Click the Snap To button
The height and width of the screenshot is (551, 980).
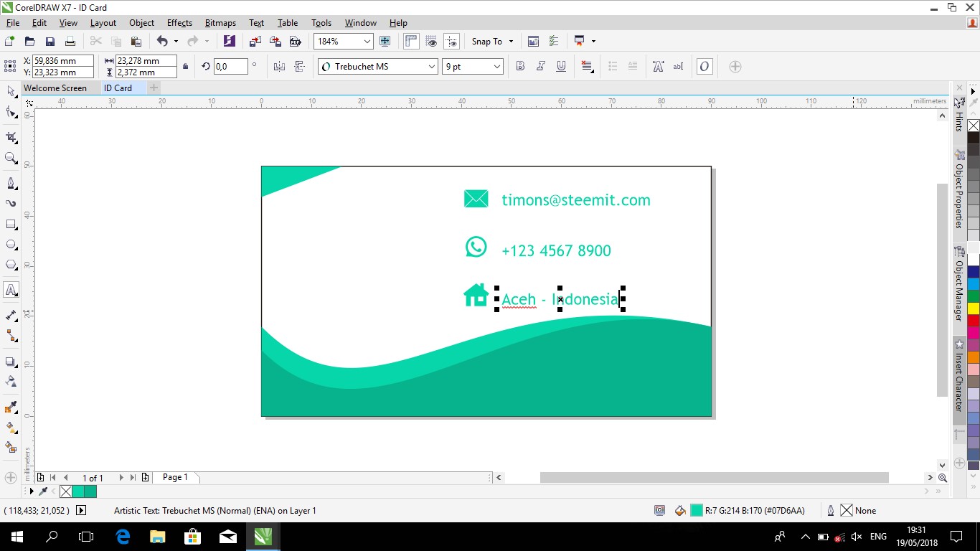(x=487, y=42)
